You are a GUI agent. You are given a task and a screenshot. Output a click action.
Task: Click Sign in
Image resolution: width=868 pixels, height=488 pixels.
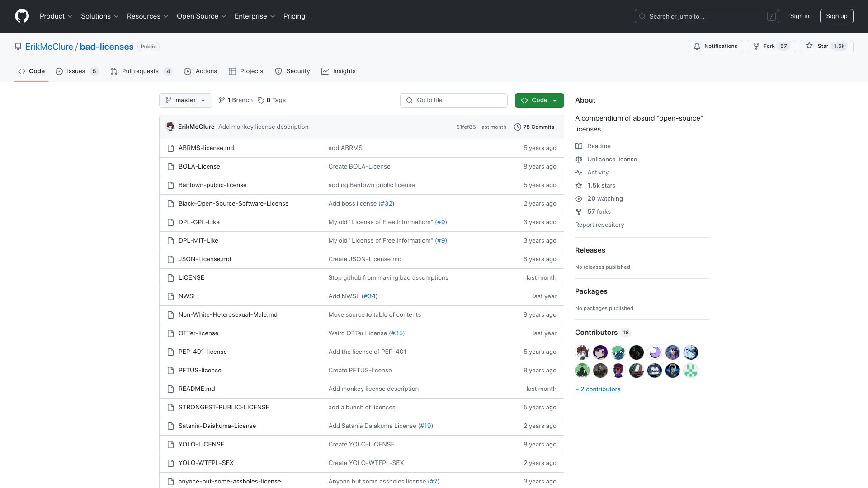(x=800, y=16)
